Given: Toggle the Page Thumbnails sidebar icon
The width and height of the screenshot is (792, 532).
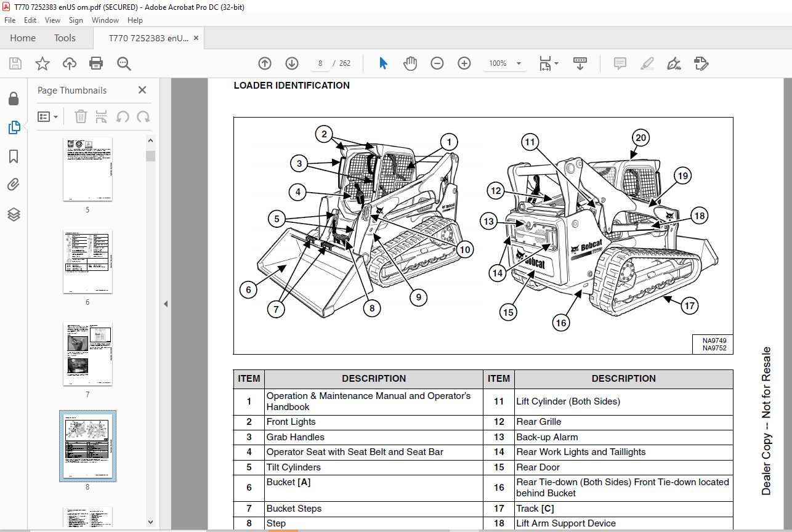Looking at the screenshot, I should 14,127.
